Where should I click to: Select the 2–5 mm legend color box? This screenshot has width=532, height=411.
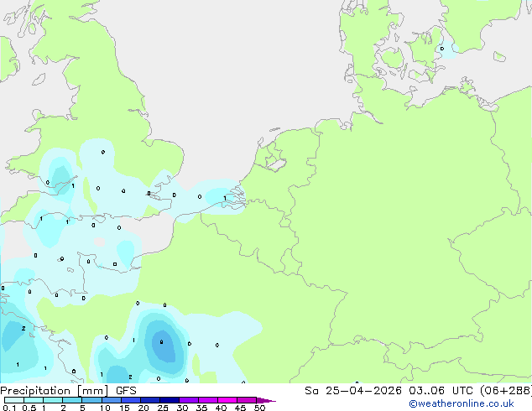coord(72,400)
